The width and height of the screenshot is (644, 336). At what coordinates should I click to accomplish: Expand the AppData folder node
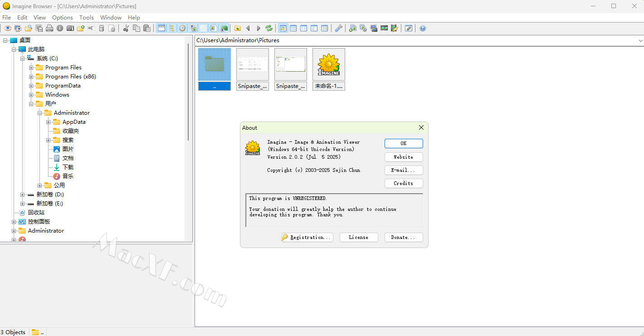(x=49, y=122)
